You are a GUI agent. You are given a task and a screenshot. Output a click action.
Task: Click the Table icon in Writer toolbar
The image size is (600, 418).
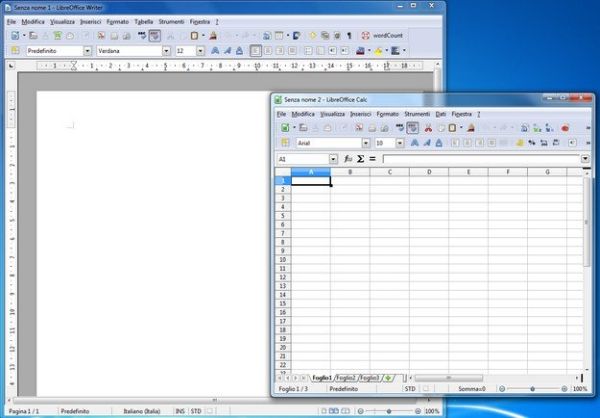coord(279,36)
